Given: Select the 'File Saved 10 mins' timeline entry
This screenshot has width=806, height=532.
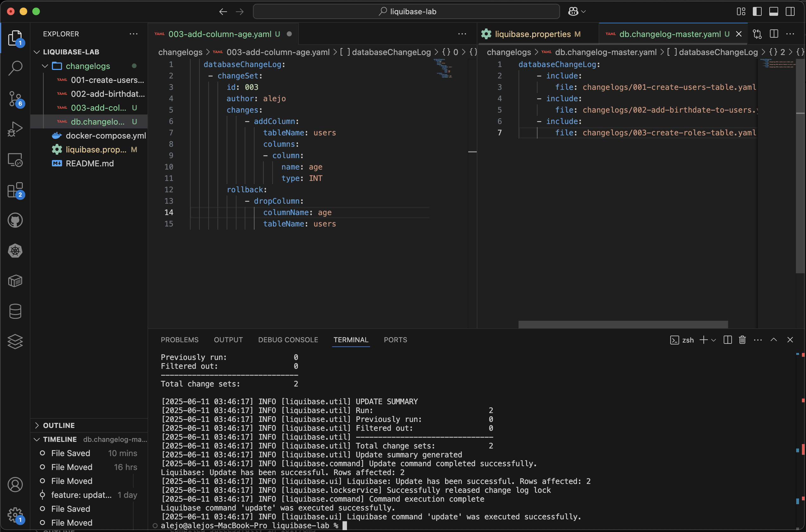Looking at the screenshot, I should pyautogui.click(x=89, y=453).
